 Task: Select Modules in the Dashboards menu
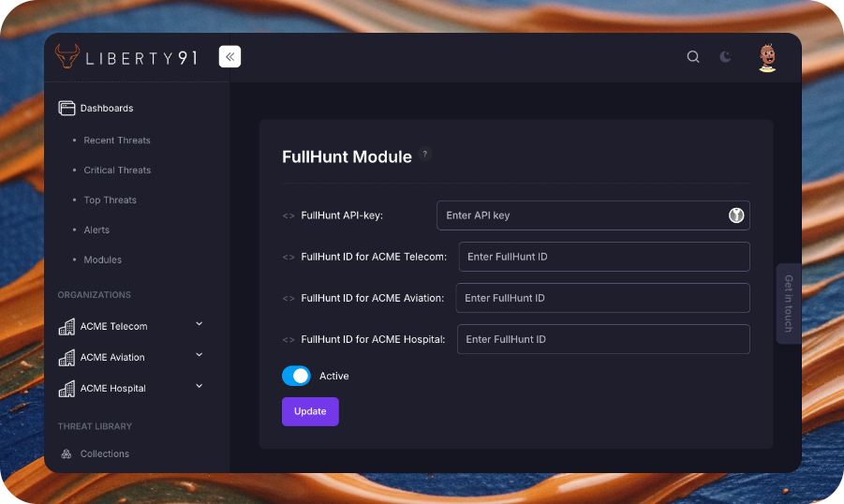coord(103,259)
